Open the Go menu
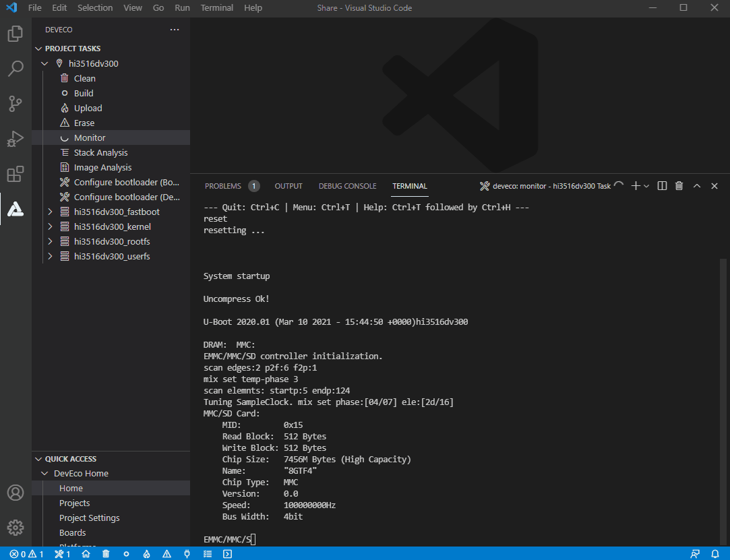Image resolution: width=730 pixels, height=560 pixels. (158, 8)
